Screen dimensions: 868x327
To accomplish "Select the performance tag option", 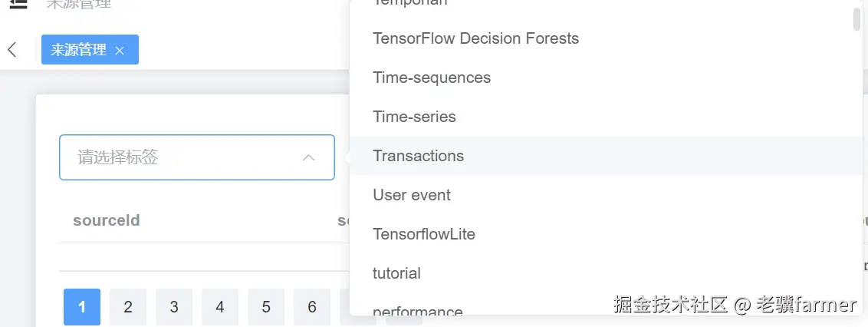I will pos(418,311).
